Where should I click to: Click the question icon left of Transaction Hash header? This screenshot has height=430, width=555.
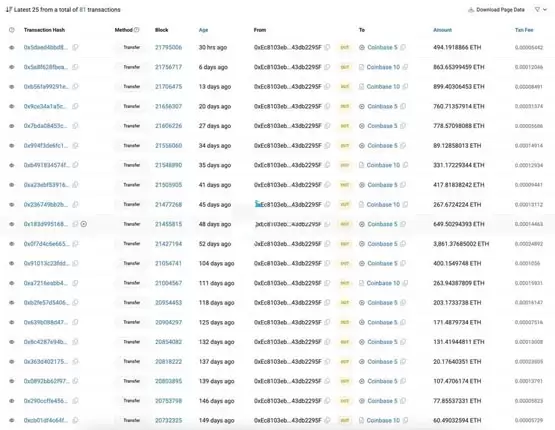12,30
